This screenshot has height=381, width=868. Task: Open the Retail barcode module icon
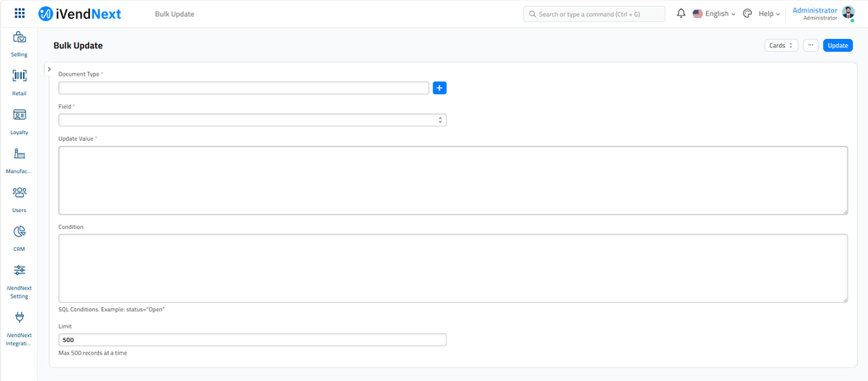[19, 76]
